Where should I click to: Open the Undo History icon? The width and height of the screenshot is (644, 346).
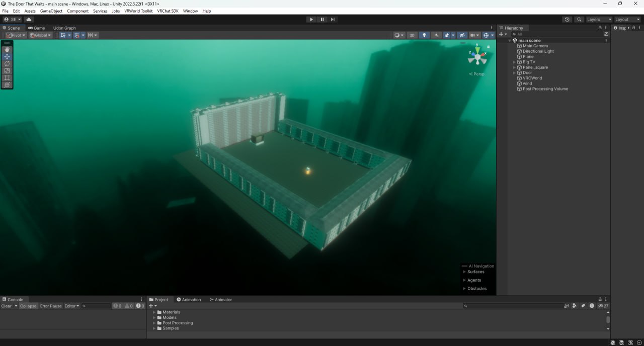point(567,20)
